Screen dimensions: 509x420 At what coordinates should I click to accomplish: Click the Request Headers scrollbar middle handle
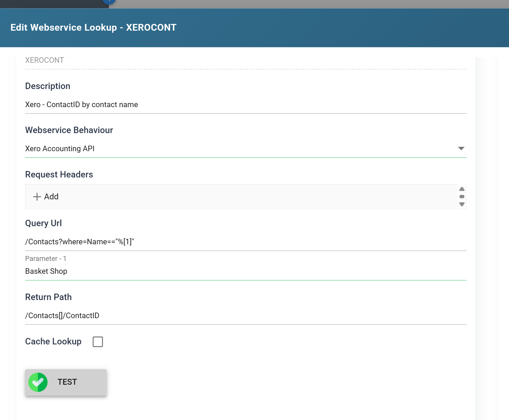[462, 196]
